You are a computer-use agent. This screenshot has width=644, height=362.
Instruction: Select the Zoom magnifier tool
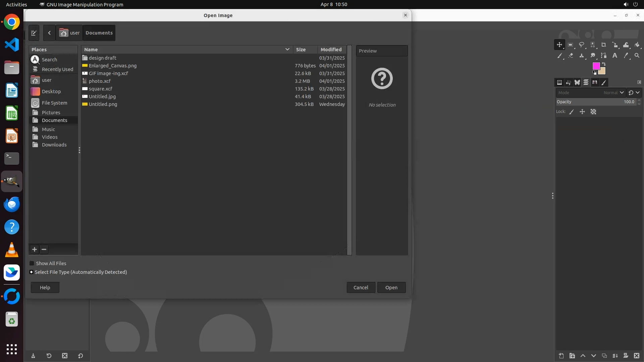pyautogui.click(x=637, y=56)
